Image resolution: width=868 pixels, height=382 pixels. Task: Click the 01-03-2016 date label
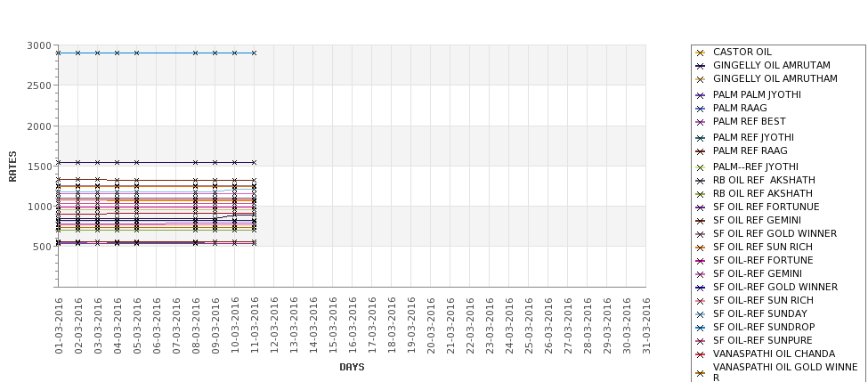coord(59,326)
